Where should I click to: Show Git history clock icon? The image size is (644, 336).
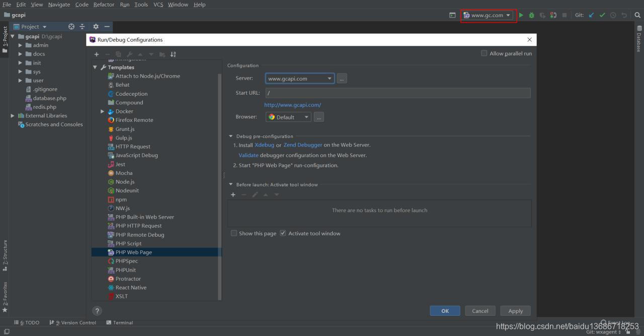tap(613, 15)
